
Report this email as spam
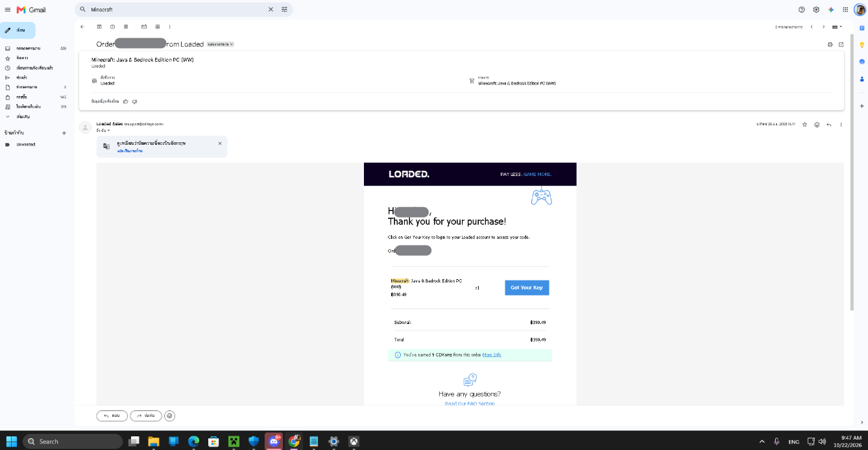point(112,27)
